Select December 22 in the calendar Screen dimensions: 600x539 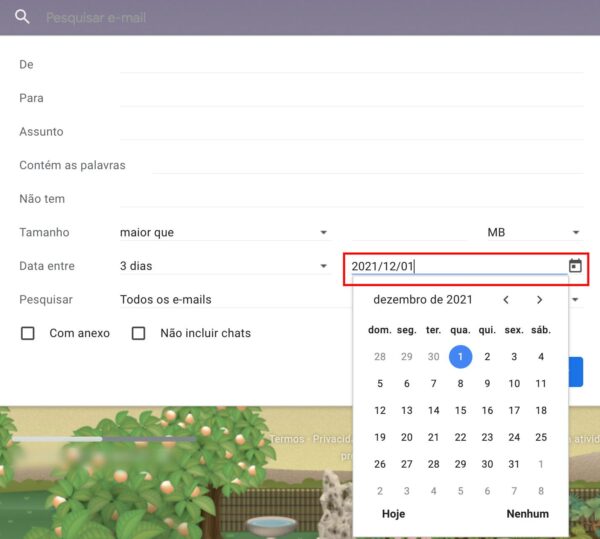pos(460,437)
